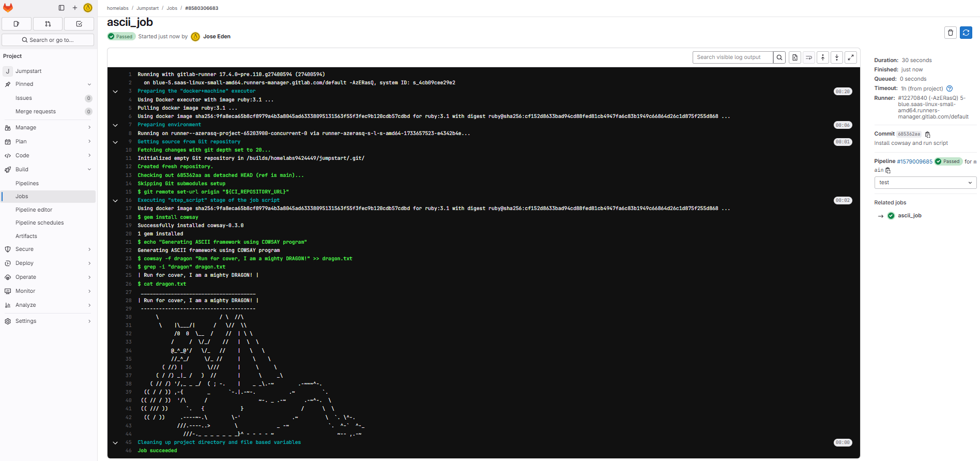Click the Search visible log output field
The width and height of the screenshot is (980, 461).
tap(733, 57)
